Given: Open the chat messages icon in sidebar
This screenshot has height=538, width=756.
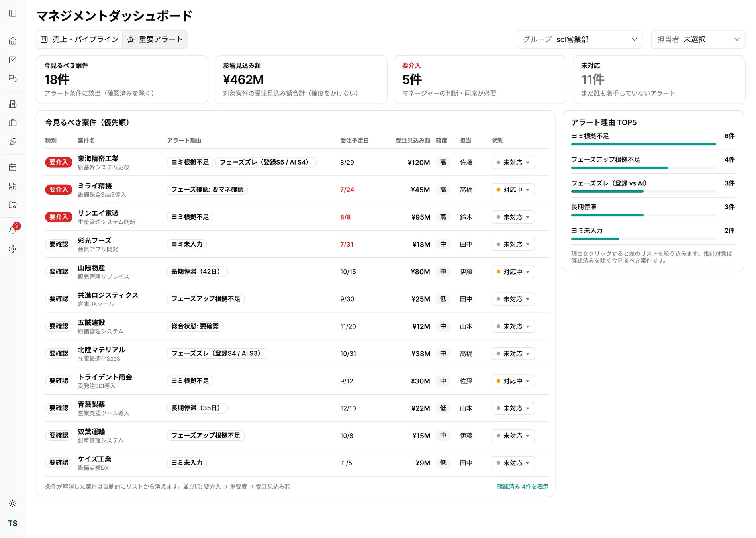Looking at the screenshot, I should pos(13,79).
